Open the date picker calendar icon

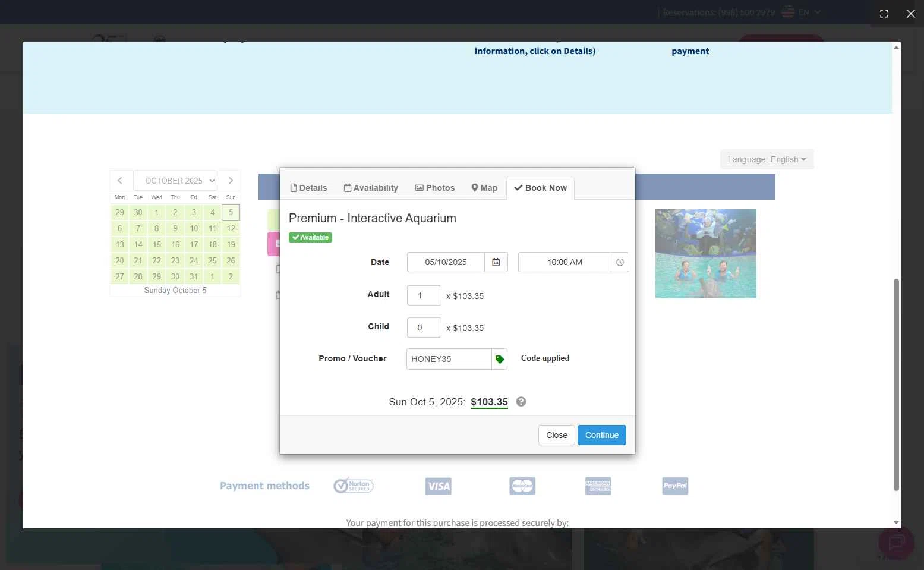click(x=496, y=262)
